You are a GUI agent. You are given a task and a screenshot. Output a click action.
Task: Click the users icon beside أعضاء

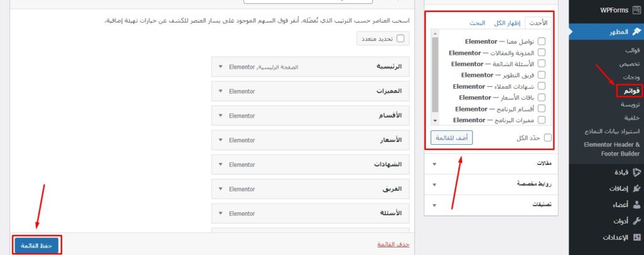[x=636, y=205]
